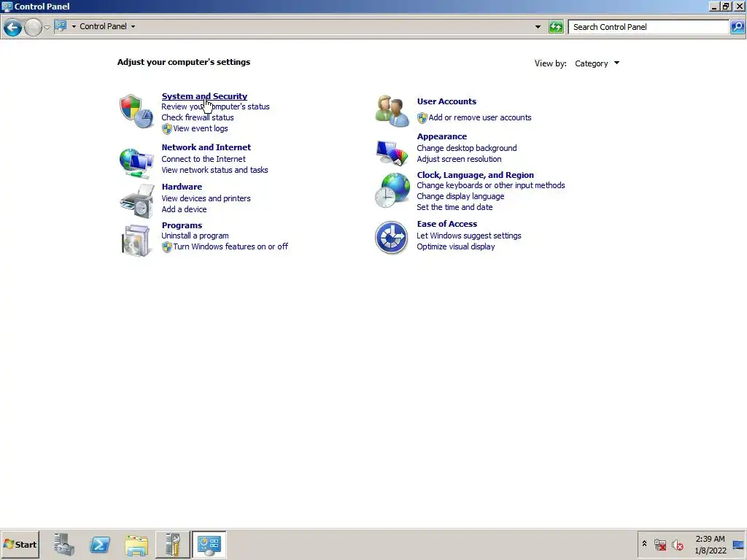747x560 pixels.
Task: Open the User Accounts people icon
Action: tap(392, 111)
